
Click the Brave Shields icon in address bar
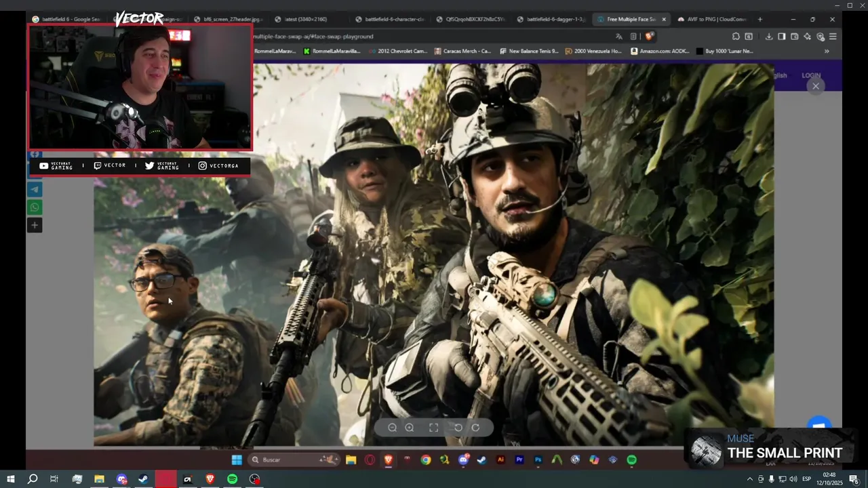[x=649, y=37]
